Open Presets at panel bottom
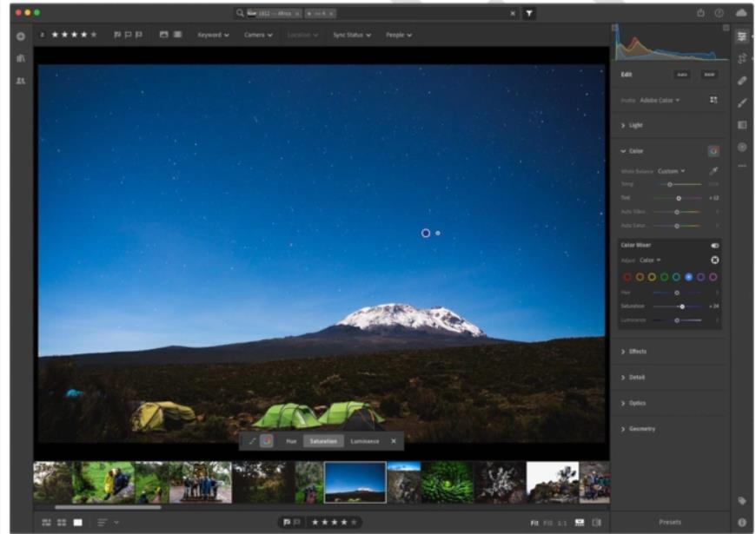Viewport: 756px width, 534px height. click(670, 523)
